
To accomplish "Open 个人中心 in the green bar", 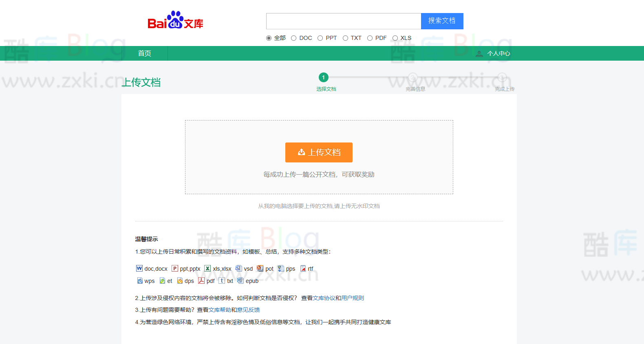I will [x=498, y=53].
